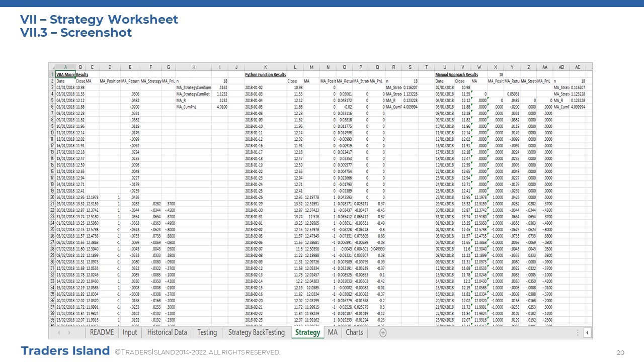The image size is (644, 362).
Task: Click the 'MA_StrategyCumSum' label cell
Action: pos(194,87)
